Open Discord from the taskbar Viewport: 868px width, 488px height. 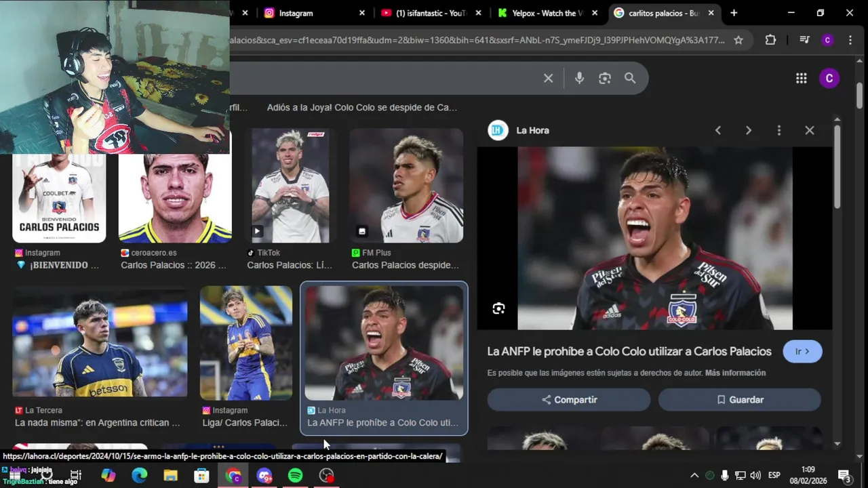(264, 476)
